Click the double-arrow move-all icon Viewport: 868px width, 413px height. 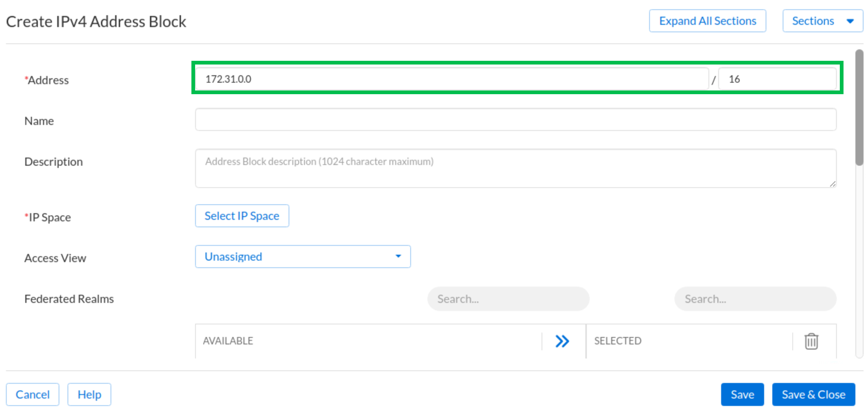pos(562,341)
